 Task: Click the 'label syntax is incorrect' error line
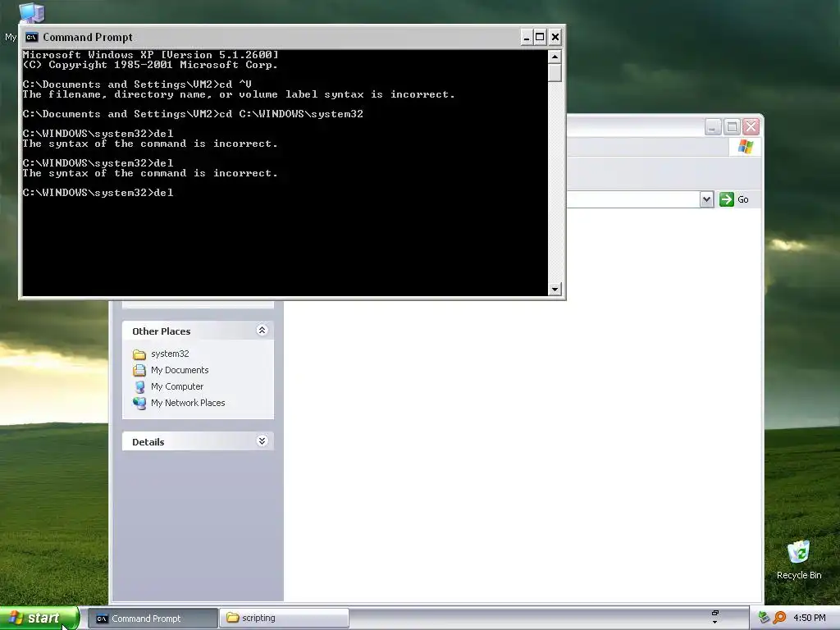(239, 94)
